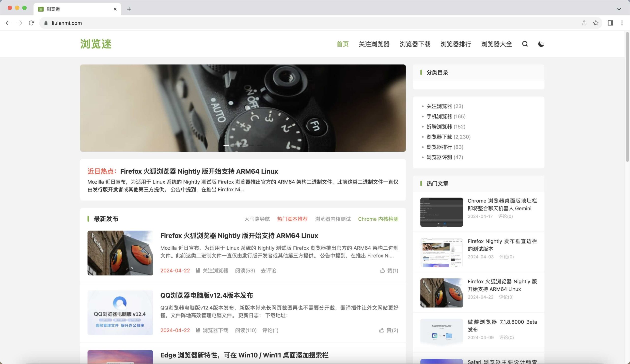
Task: Click the browser forward arrow
Action: coord(20,23)
